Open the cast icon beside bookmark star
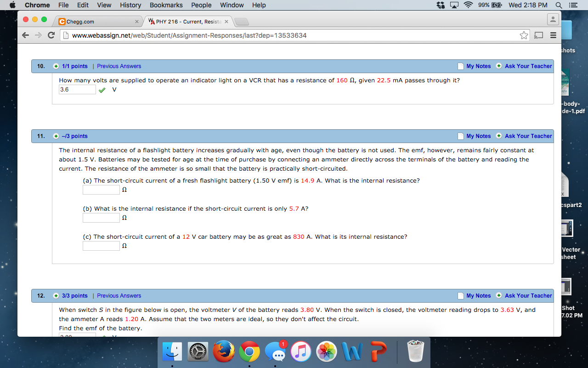Screen dimensions: 588x368 coord(539,35)
